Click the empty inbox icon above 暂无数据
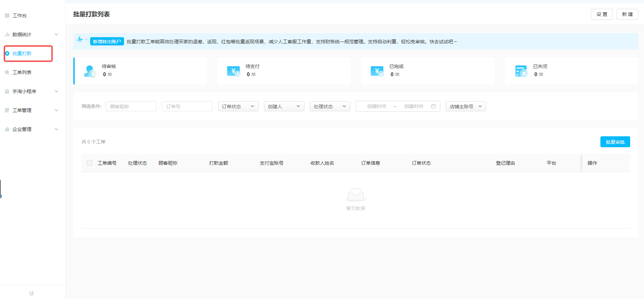This screenshot has width=644, height=299. click(x=356, y=195)
